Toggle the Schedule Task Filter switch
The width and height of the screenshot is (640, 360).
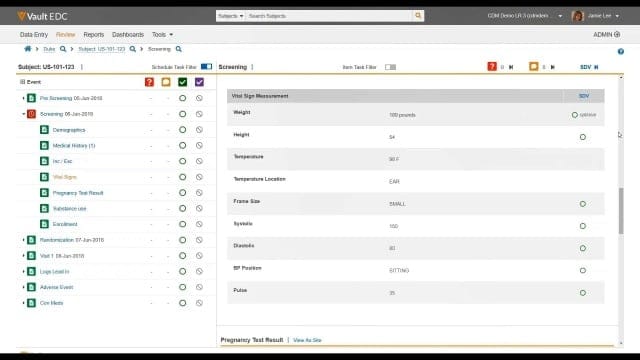(x=207, y=67)
